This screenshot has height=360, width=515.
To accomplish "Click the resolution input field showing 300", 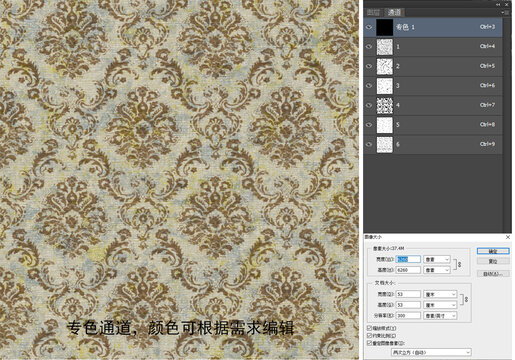I will pyautogui.click(x=408, y=316).
